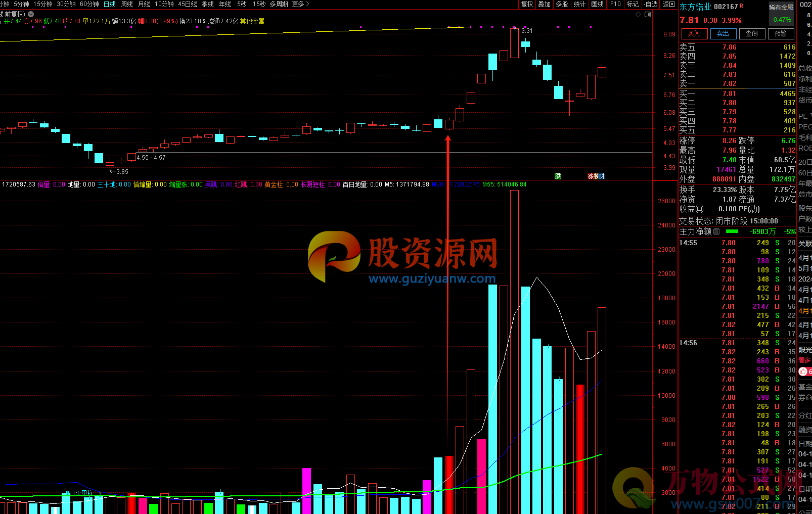
Task: Open the 多周期 multi-period view
Action: (x=279, y=4)
